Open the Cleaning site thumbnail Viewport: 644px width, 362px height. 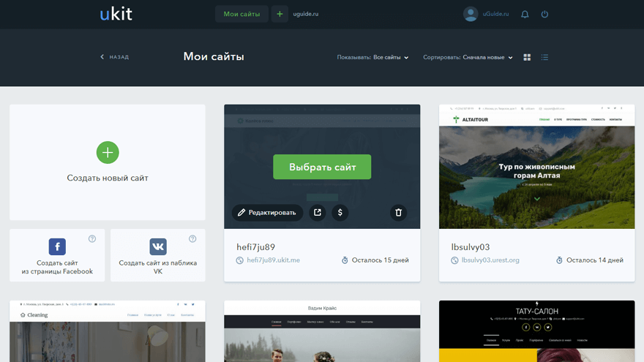pos(108,331)
